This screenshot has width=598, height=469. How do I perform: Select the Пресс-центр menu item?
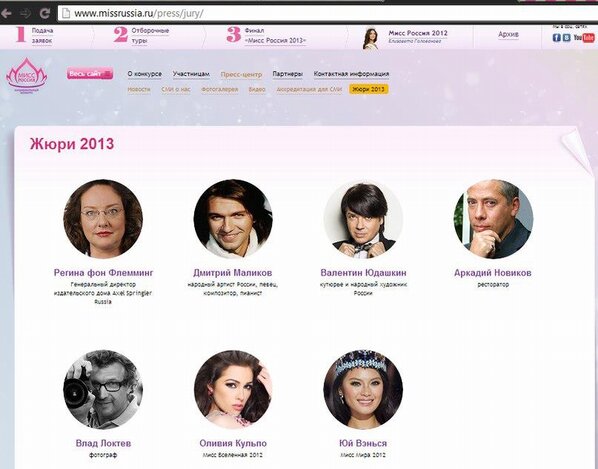pyautogui.click(x=241, y=74)
